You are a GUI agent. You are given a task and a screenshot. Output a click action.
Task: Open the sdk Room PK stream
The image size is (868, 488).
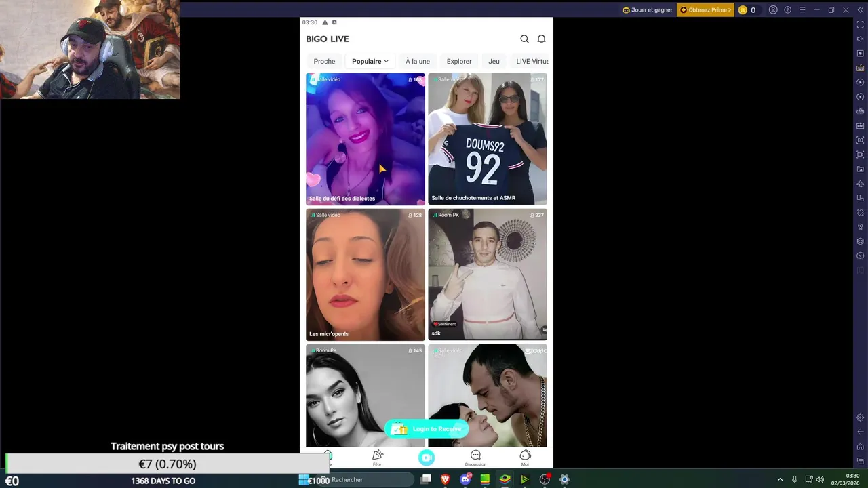(488, 274)
